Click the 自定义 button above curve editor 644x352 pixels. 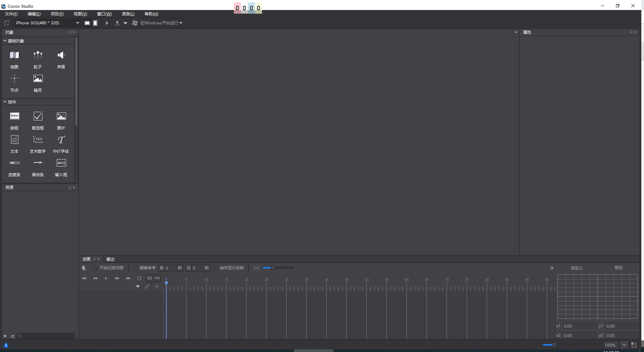(577, 268)
